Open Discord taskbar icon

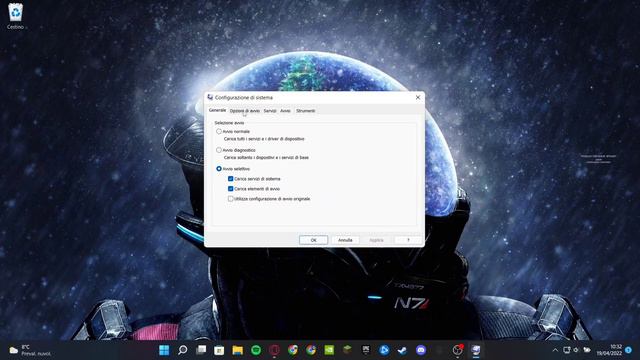(421, 350)
